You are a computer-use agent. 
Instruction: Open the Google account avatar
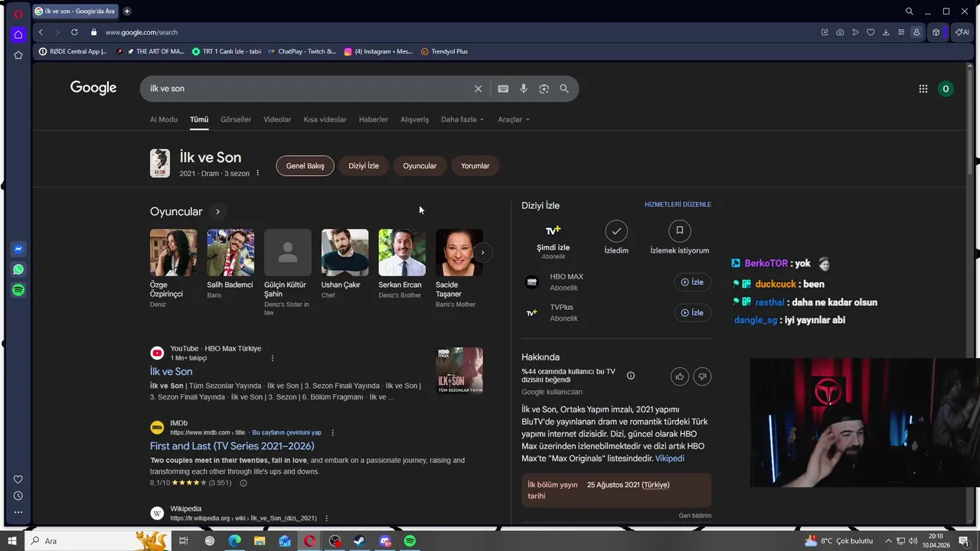[946, 89]
